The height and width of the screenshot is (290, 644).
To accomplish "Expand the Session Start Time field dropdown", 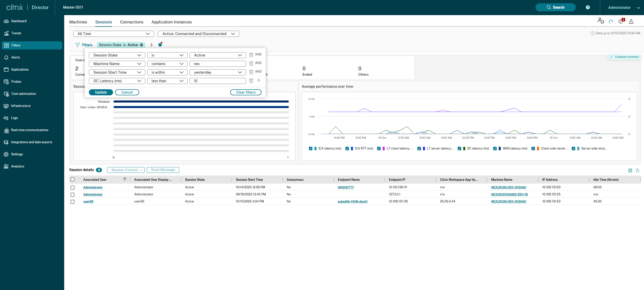I will click(x=117, y=72).
